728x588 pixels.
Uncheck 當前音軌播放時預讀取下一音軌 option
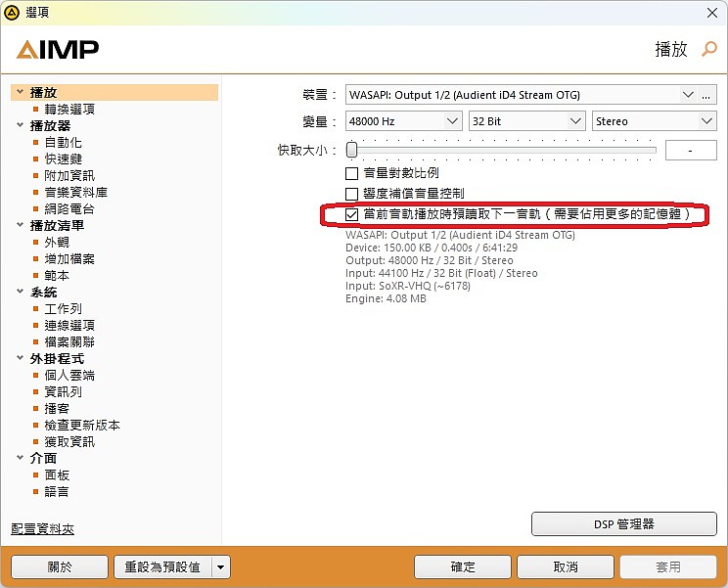tap(352, 214)
